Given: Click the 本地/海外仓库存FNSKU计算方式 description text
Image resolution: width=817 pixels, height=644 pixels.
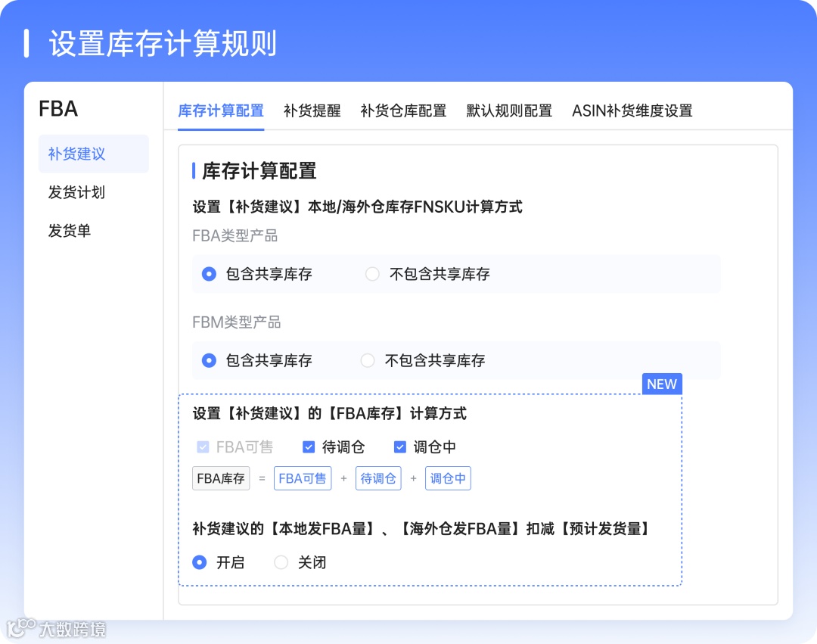Looking at the screenshot, I should (415, 207).
